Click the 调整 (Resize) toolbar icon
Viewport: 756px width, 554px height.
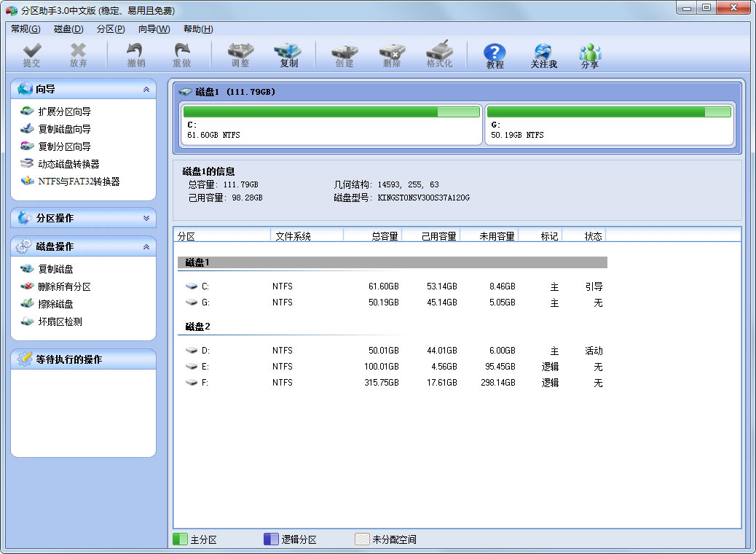(x=240, y=55)
